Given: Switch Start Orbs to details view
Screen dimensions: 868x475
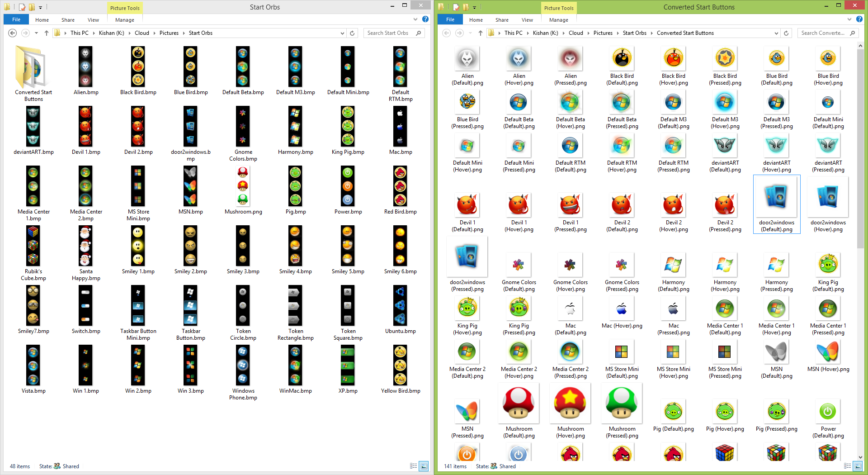Looking at the screenshot, I should [413, 466].
